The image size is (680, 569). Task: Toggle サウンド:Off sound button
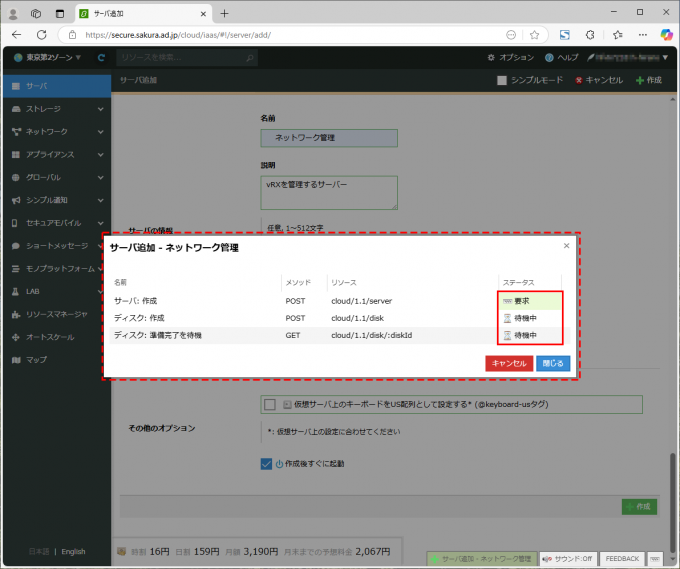coord(568,559)
